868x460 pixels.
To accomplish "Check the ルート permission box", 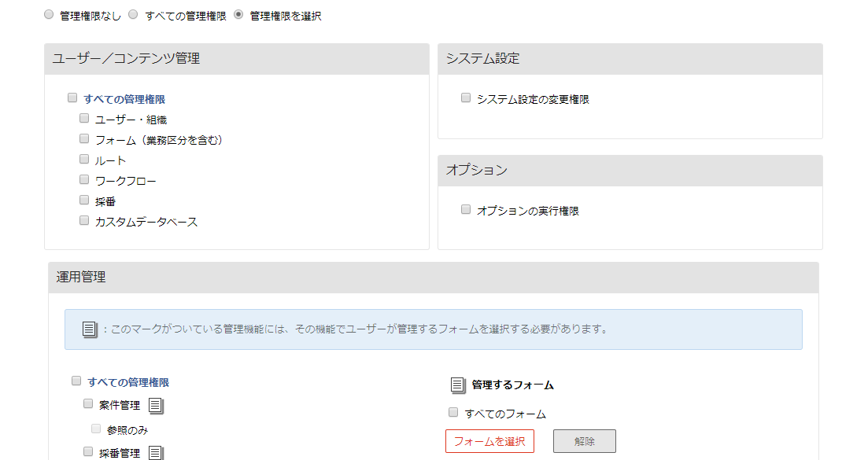I will tap(84, 159).
